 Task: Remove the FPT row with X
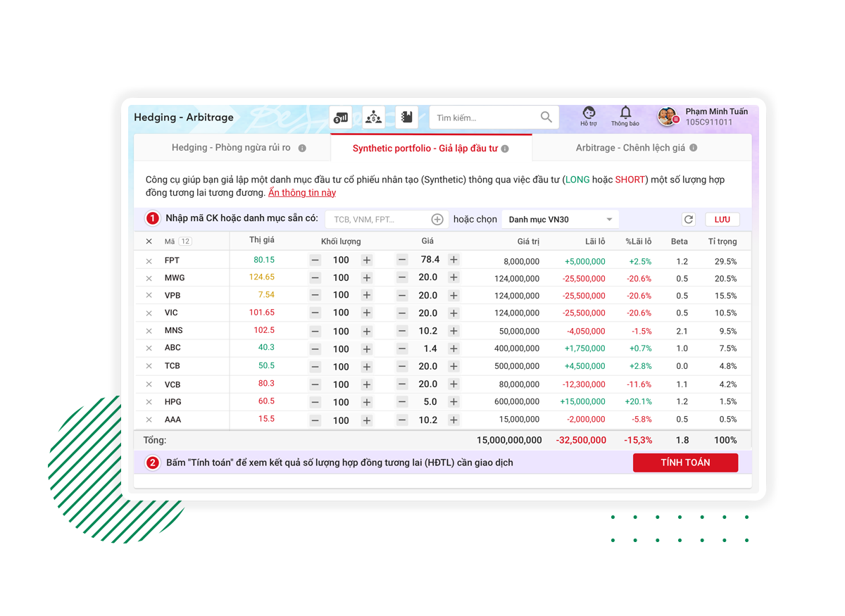click(149, 261)
